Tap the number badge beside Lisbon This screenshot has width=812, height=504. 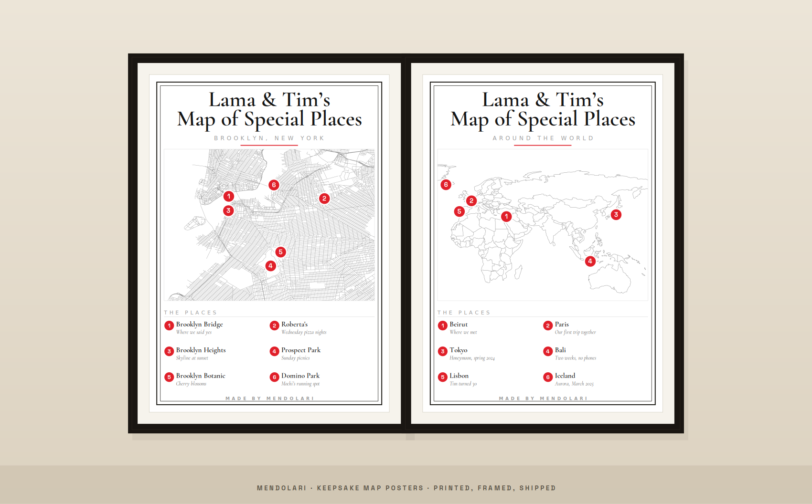[443, 377]
